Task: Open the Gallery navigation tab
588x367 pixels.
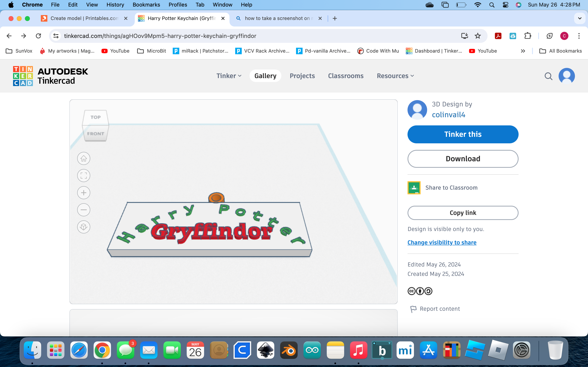Action: pyautogui.click(x=265, y=76)
